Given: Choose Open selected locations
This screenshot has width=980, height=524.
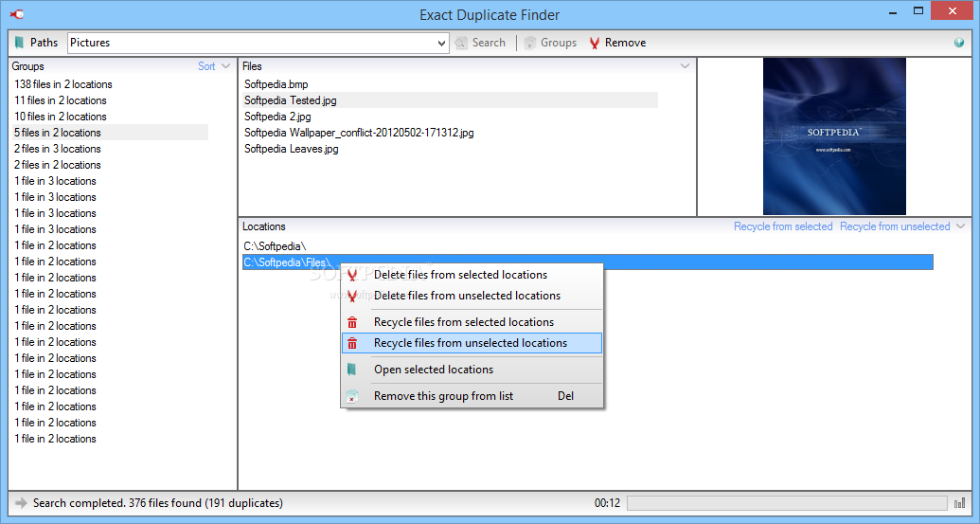Looking at the screenshot, I should tap(472, 370).
